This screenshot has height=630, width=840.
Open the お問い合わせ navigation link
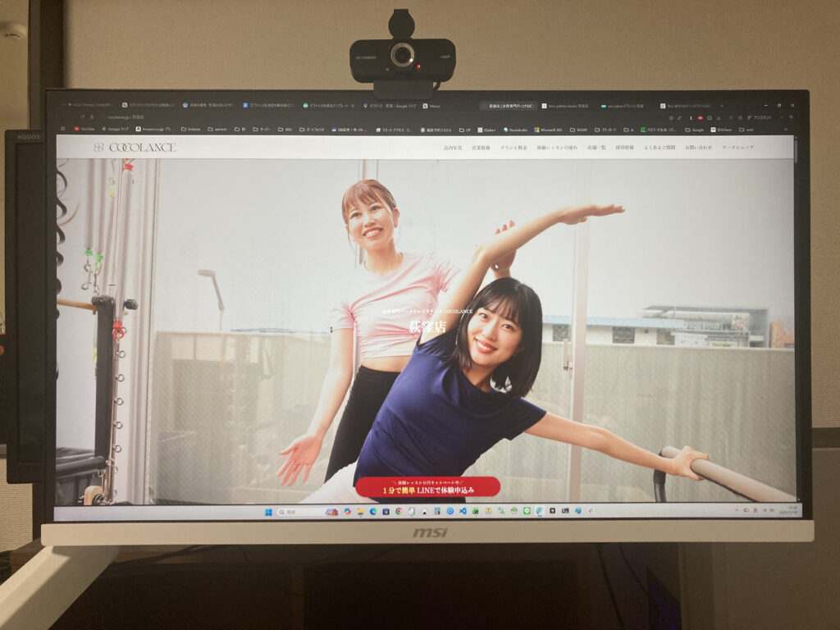698,148
